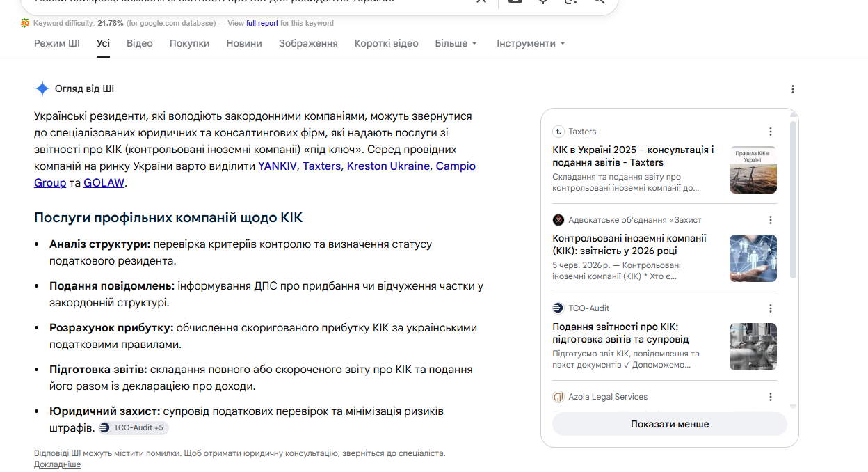Open options menu for AI overview
Viewport: 868px width, 472px height.
coord(792,89)
